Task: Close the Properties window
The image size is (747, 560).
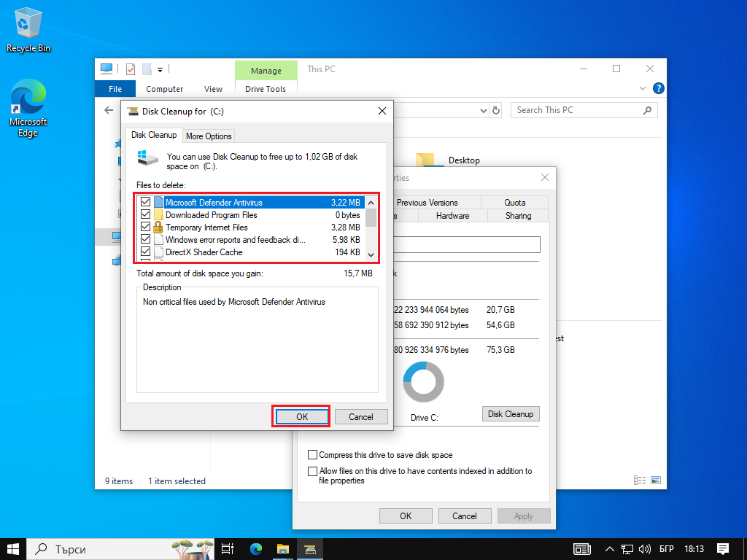Action: coord(545,177)
